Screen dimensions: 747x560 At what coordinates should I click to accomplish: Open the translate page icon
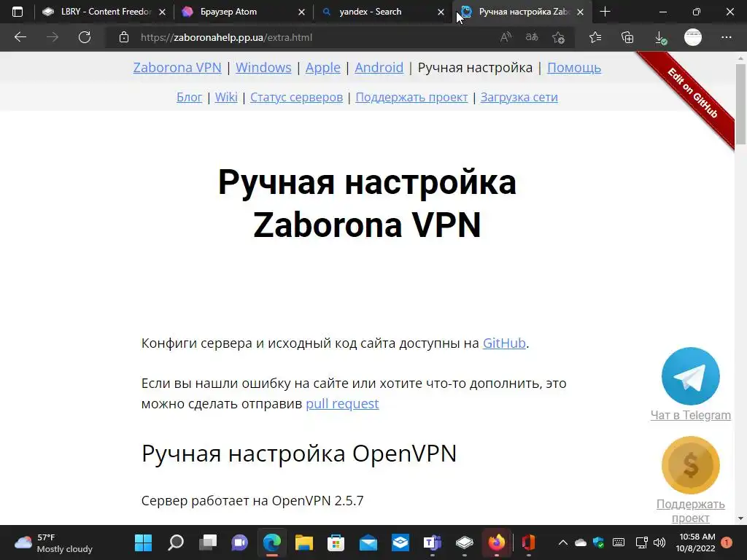(532, 37)
